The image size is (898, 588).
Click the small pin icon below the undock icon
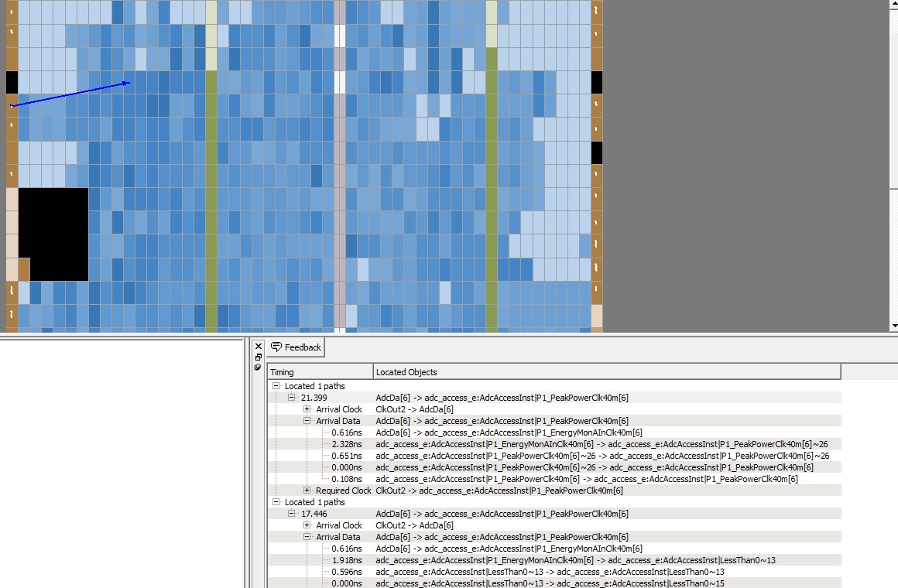(259, 367)
